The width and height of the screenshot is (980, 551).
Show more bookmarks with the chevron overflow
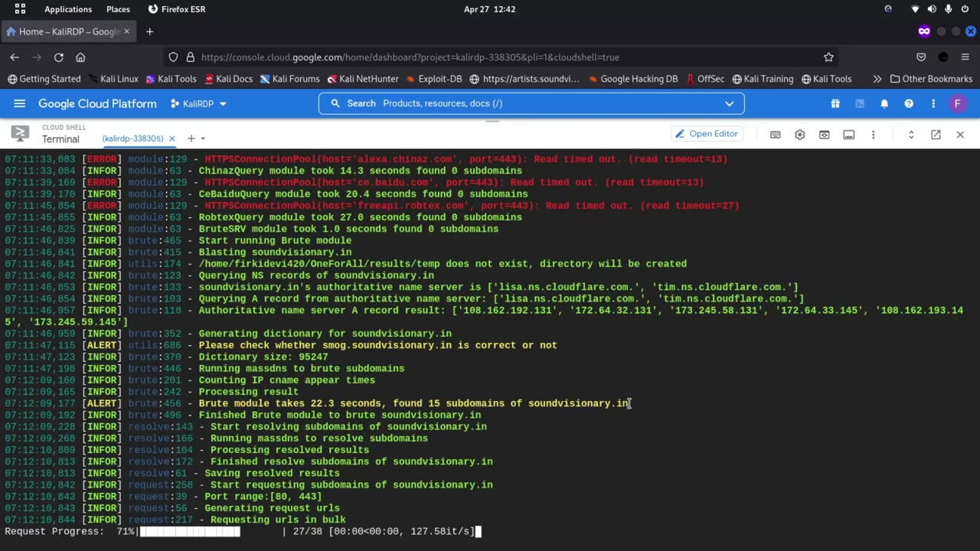click(877, 79)
